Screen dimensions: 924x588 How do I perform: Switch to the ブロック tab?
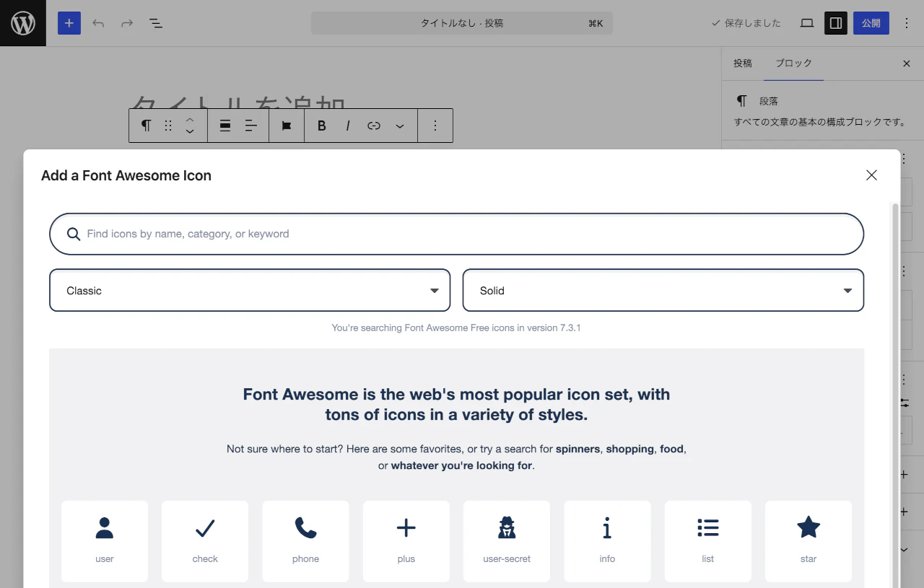point(794,63)
